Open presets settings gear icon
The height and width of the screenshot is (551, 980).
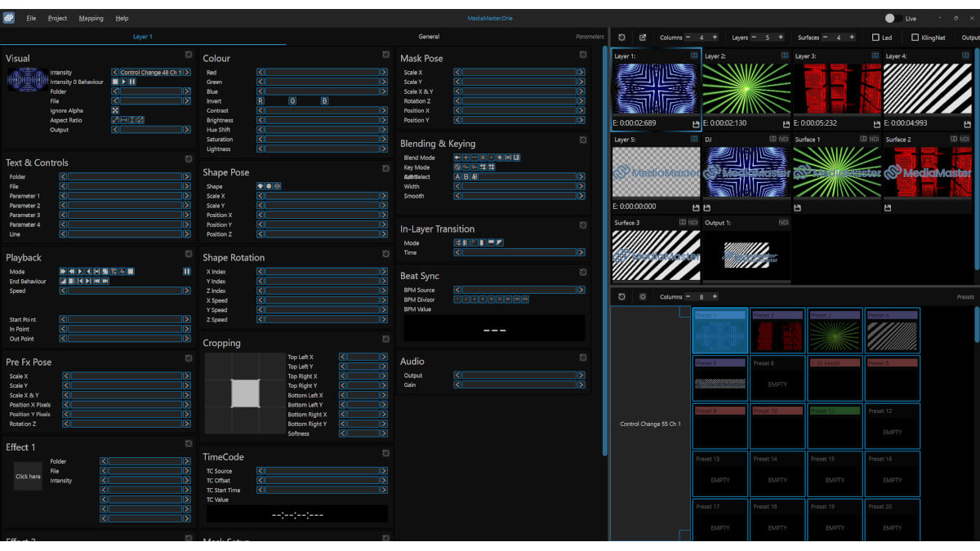point(643,296)
